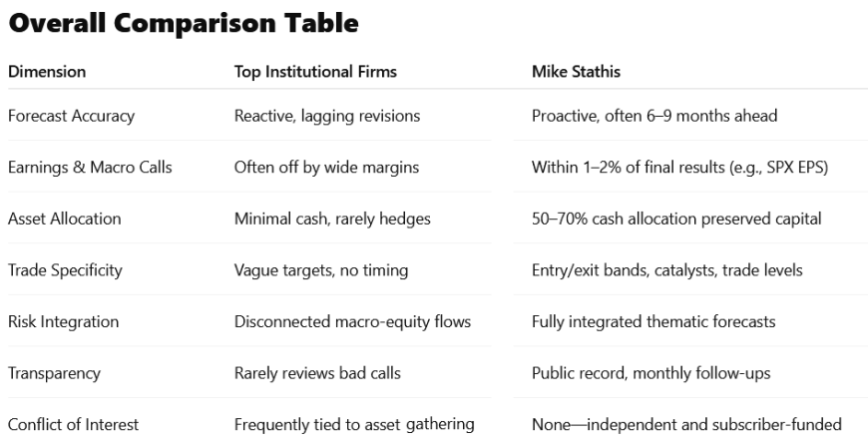The image size is (868, 444).
Task: Click the Earnings & Macro Calls label
Action: (x=89, y=168)
